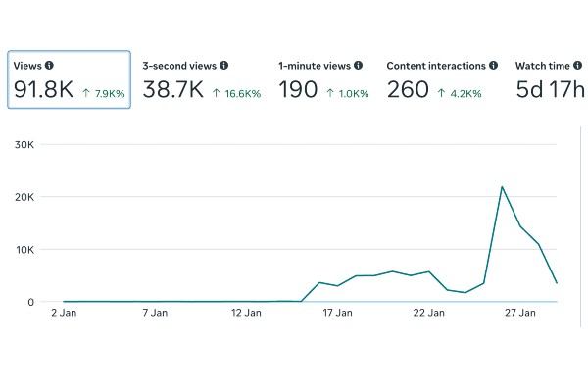Click the 30K gridline label
Viewport: 588px width, 392px height.
[x=24, y=145]
